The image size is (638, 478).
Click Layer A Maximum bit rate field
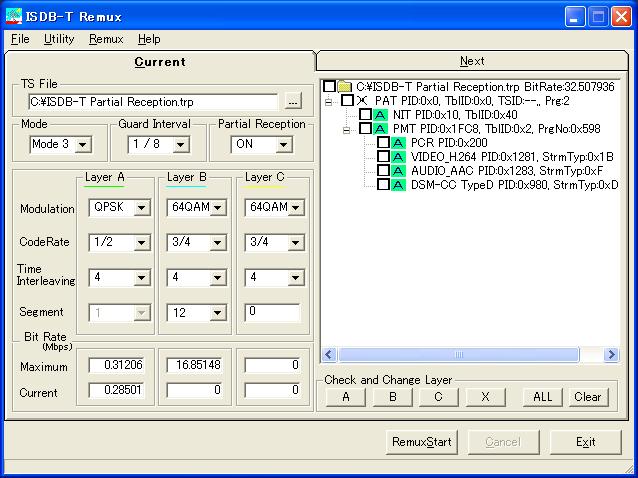117,365
